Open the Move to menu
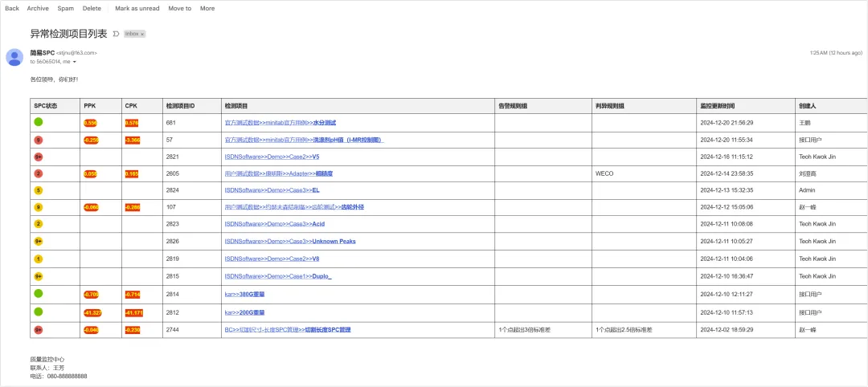This screenshot has height=387, width=868. 180,8
